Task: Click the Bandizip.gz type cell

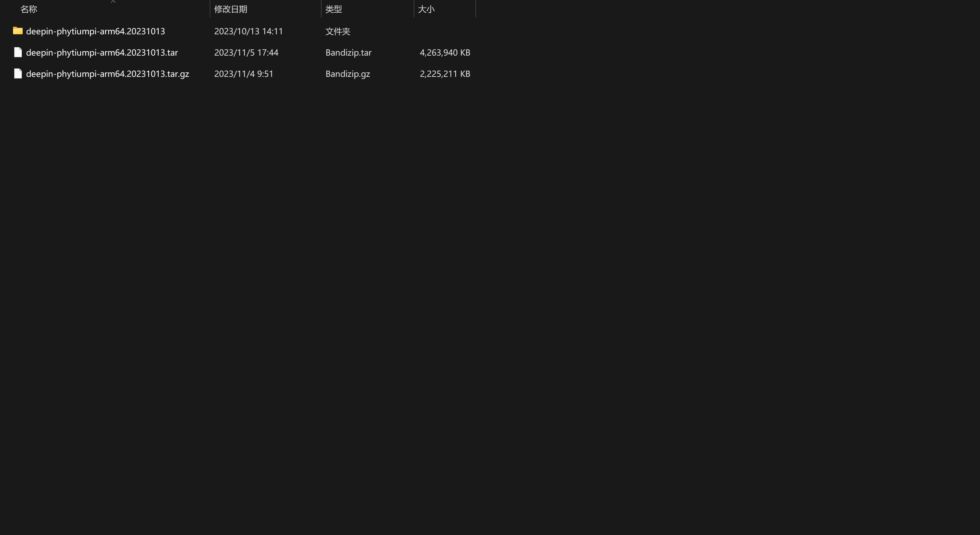Action: (348, 74)
